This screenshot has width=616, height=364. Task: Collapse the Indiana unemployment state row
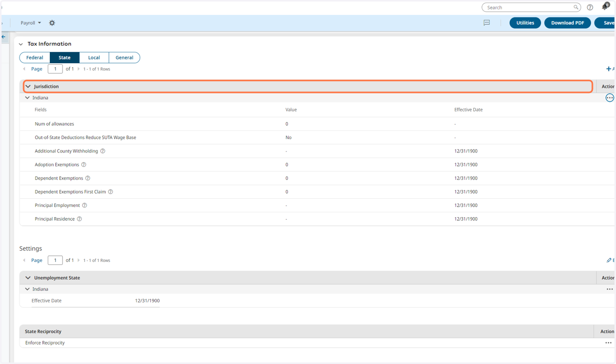28,289
